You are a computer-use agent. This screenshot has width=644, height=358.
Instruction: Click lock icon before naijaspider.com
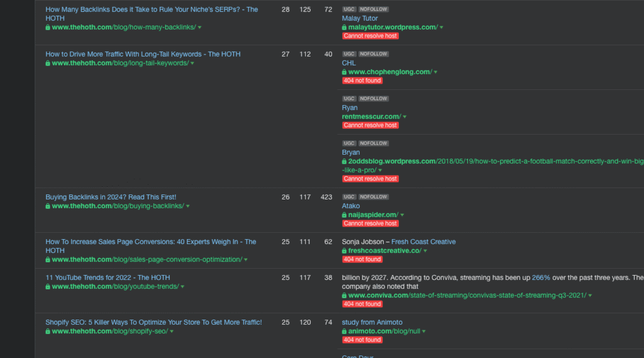tap(344, 215)
